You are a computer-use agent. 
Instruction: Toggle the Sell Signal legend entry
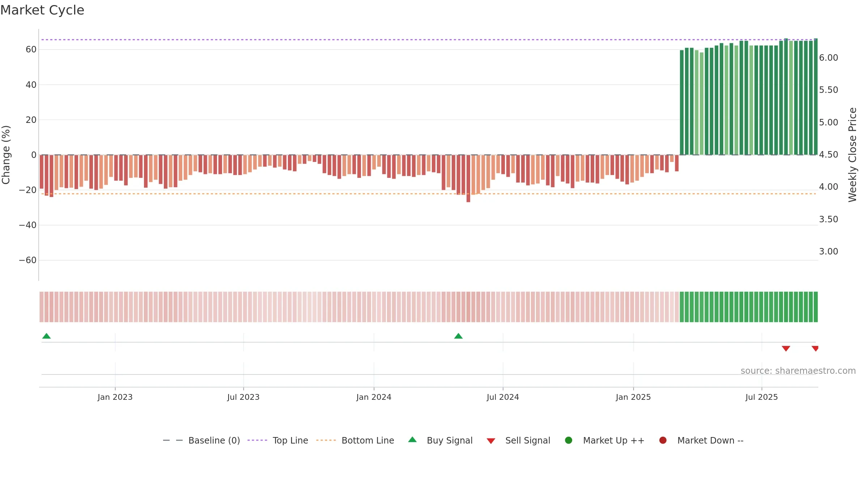518,440
